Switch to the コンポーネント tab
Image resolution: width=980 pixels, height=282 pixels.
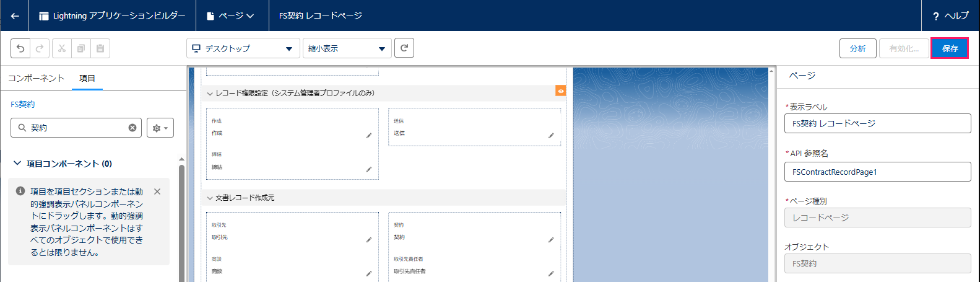[36, 78]
